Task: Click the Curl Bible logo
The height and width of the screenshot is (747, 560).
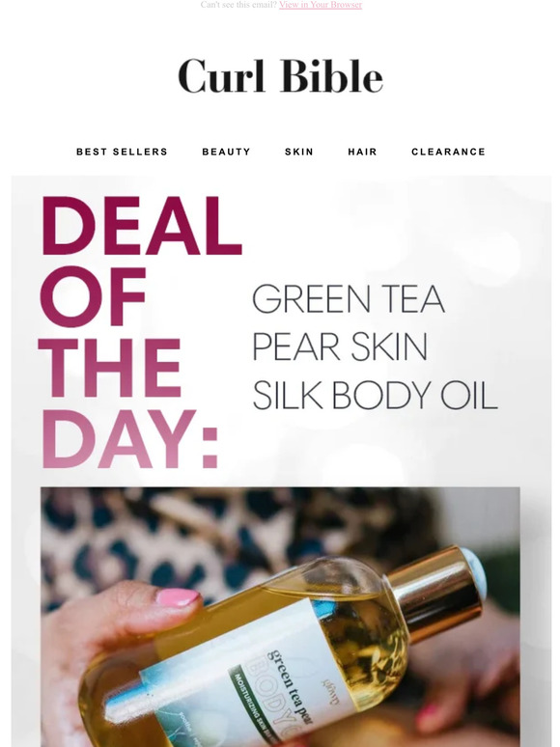Action: [280, 76]
